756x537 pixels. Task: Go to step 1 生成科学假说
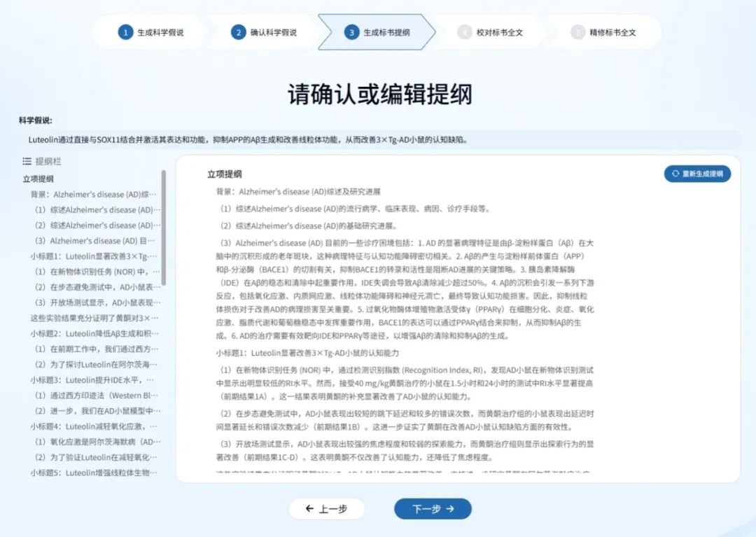coord(151,32)
